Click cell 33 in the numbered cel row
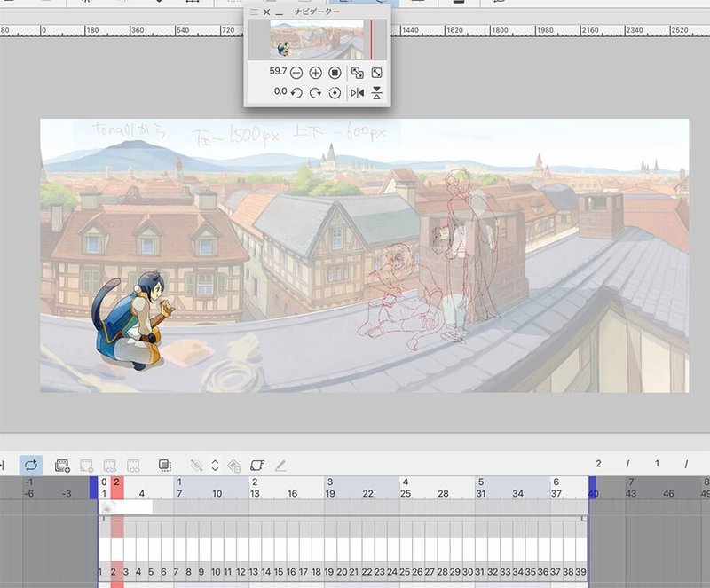The height and width of the screenshot is (588, 710). pyautogui.click(x=505, y=572)
